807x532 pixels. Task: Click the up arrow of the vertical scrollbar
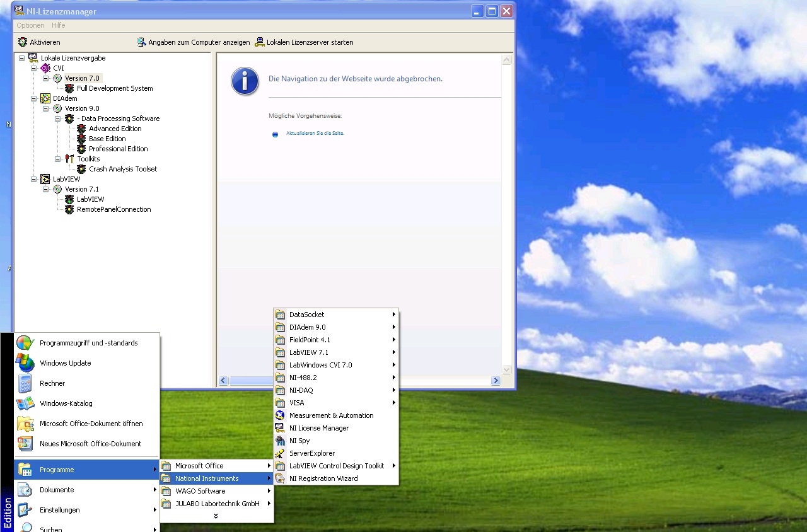pos(506,60)
